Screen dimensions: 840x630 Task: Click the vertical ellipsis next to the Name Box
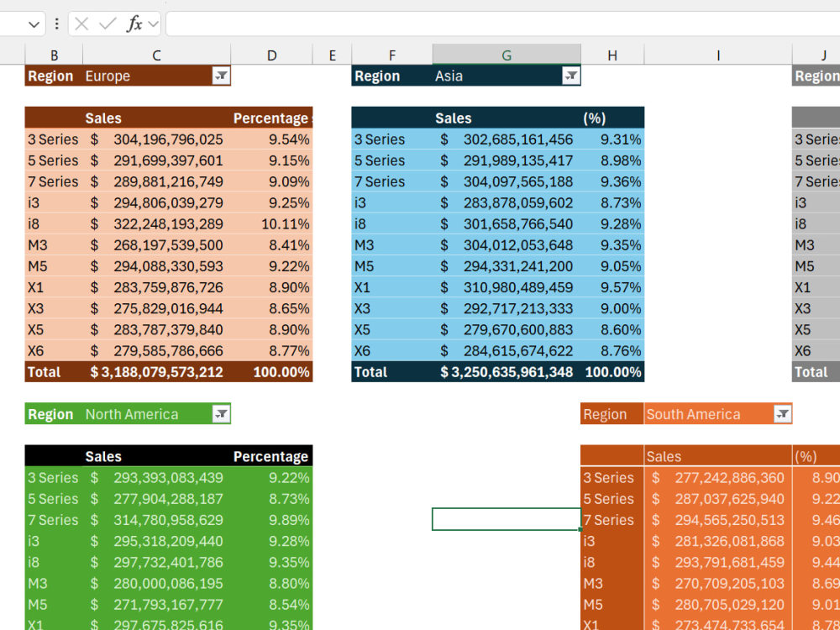tap(55, 23)
